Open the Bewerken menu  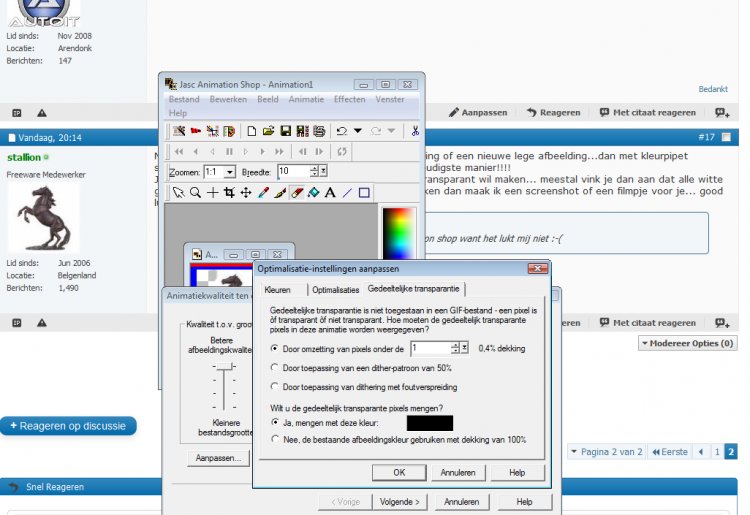pyautogui.click(x=228, y=99)
